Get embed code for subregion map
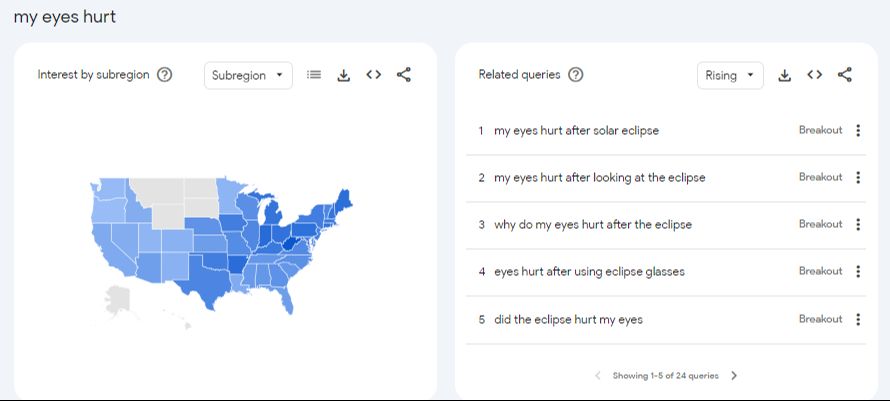 pos(374,75)
